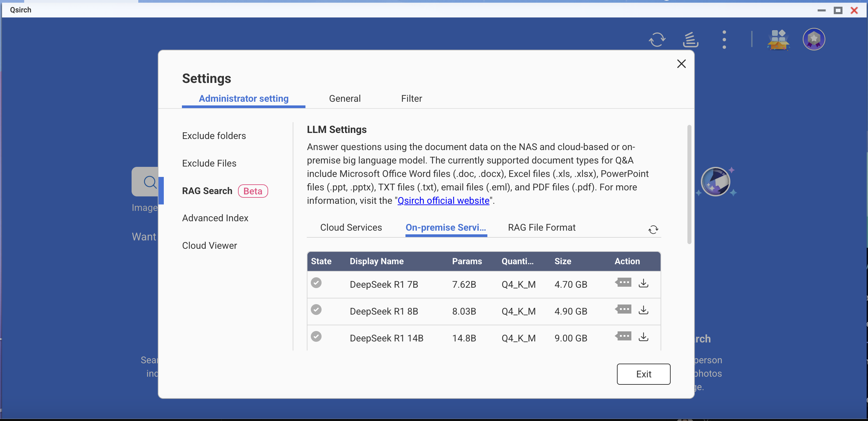868x421 pixels.
Task: Download the DeepSeek R1 7B model
Action: [643, 283]
